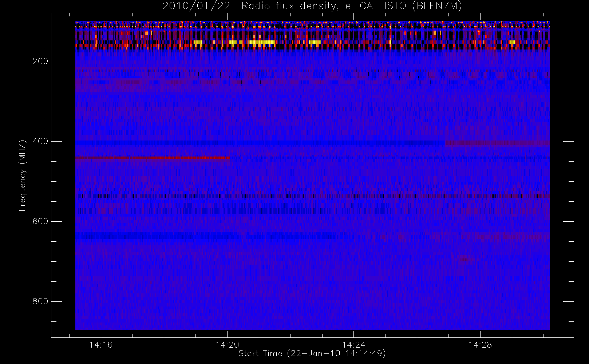The width and height of the screenshot is (589, 364).
Task: Click the long yellow segment in the top noisy band
Action: [262, 42]
